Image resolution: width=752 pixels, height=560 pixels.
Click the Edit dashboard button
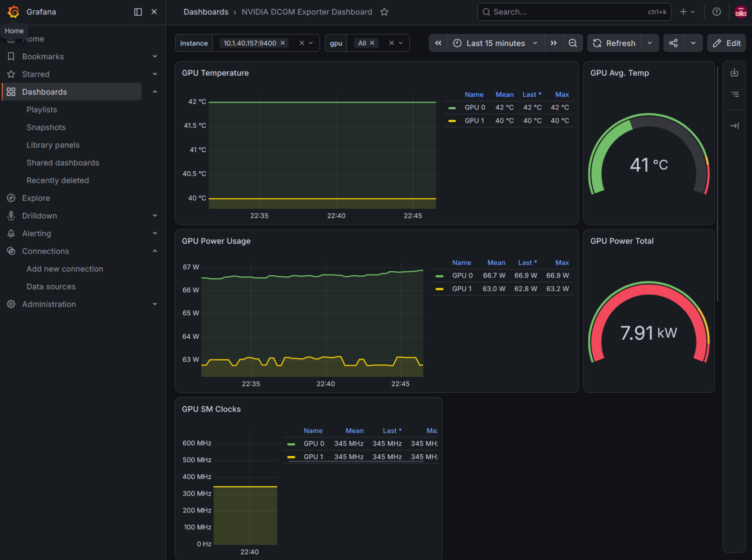pos(727,43)
